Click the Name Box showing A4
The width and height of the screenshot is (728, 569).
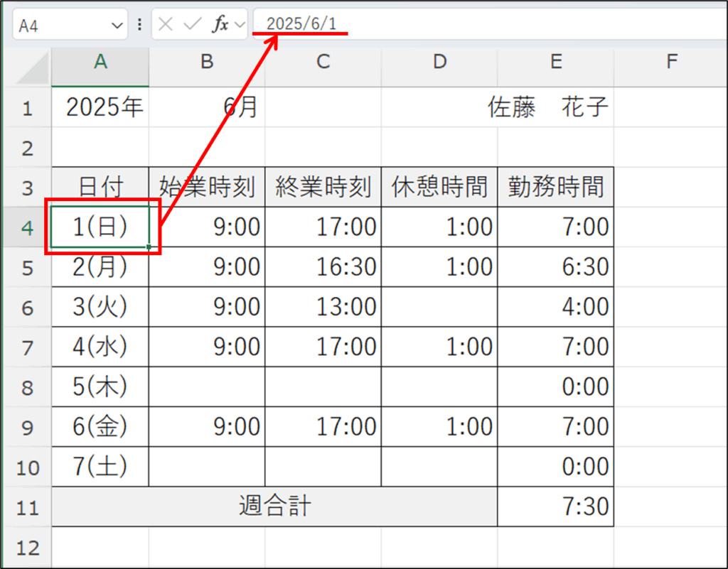[x=60, y=26]
